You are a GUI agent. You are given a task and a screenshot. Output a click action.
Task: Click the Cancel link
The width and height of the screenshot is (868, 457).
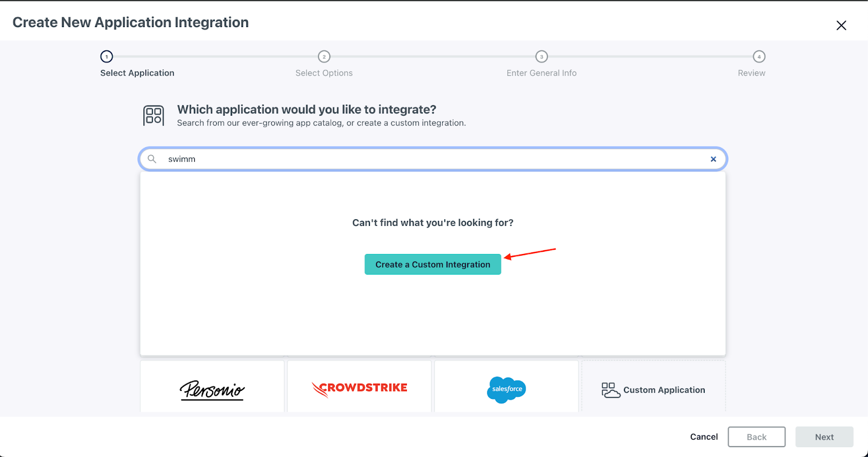704,437
